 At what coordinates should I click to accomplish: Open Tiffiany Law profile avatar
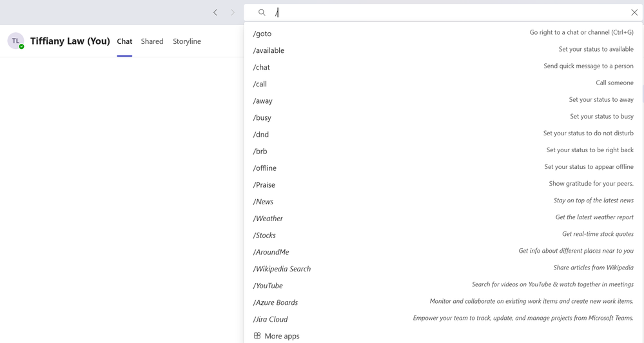click(x=15, y=41)
